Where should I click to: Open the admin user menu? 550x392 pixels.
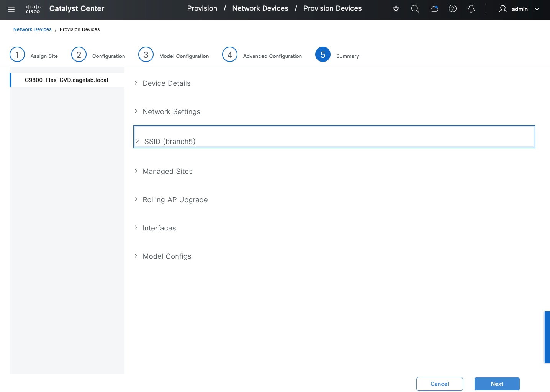519,9
